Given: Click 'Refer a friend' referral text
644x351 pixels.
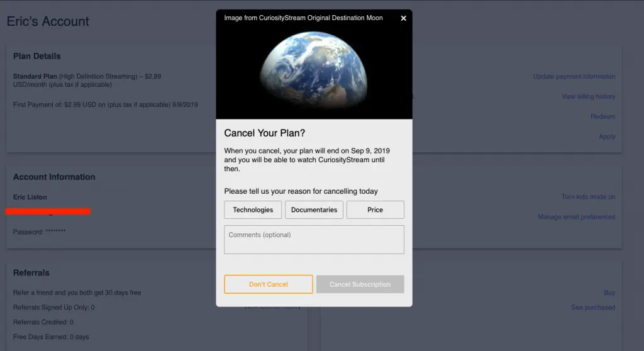Looking at the screenshot, I should pyautogui.click(x=77, y=292).
